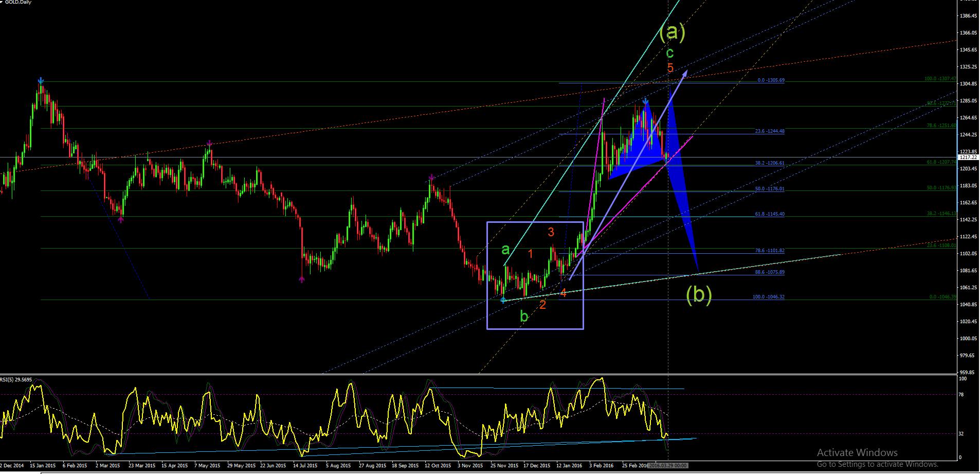Select the blue up arrow at the December 2015 low
The image size is (980, 474).
point(503,300)
